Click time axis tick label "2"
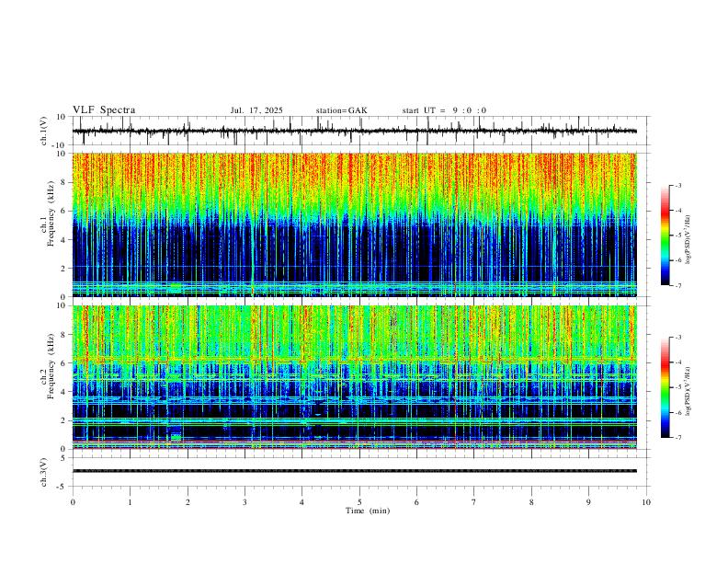 tap(188, 502)
